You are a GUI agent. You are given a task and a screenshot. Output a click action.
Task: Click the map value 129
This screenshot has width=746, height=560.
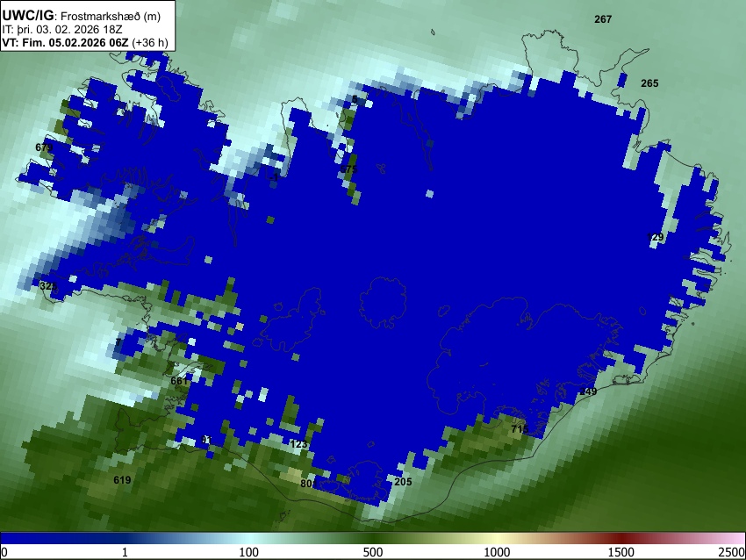click(655, 237)
